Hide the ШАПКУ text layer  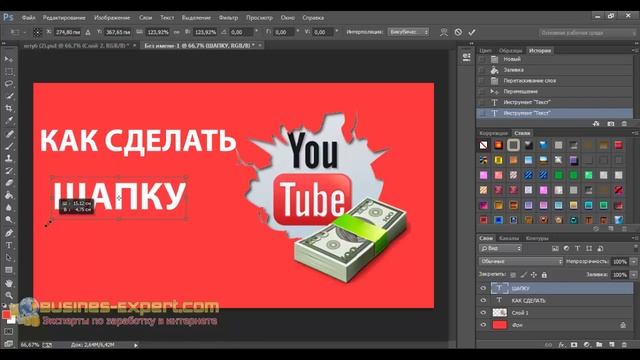click(483, 288)
